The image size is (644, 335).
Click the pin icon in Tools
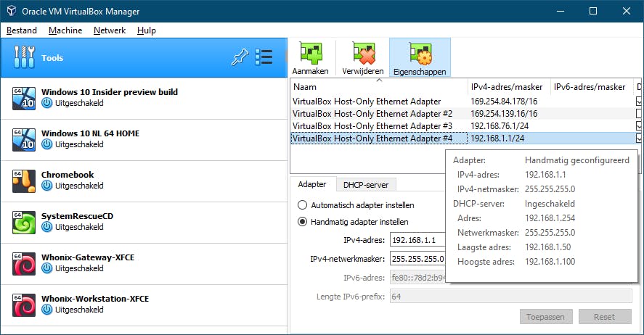coord(240,57)
